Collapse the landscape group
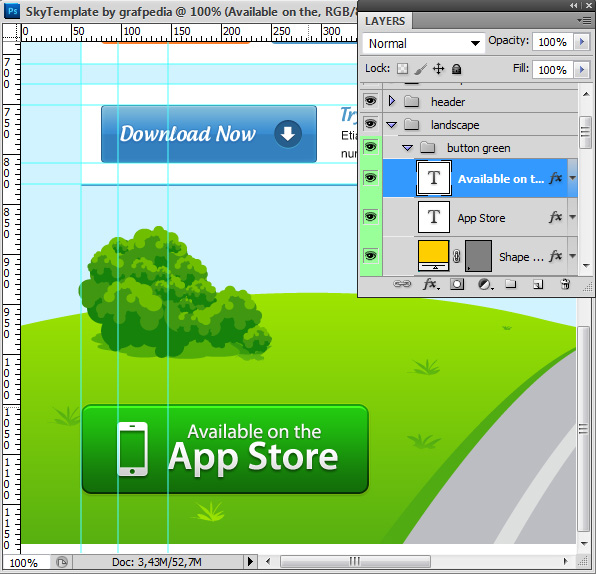596x574 pixels. (392, 125)
